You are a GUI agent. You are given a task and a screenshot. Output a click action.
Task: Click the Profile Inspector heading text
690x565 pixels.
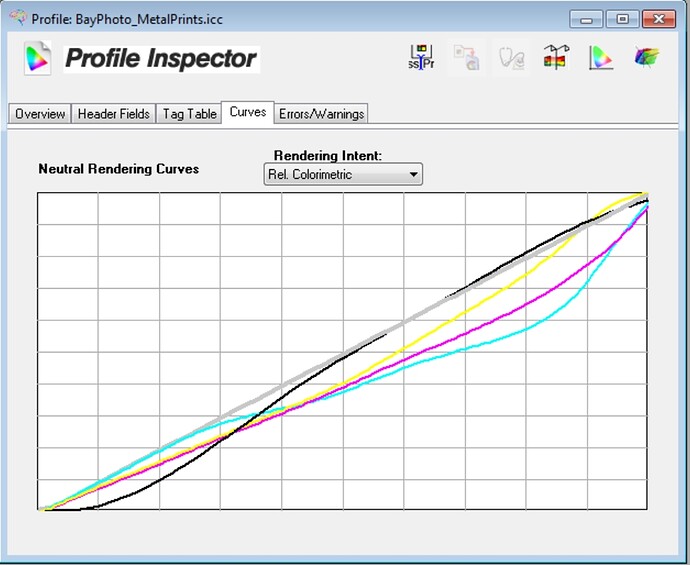[161, 59]
